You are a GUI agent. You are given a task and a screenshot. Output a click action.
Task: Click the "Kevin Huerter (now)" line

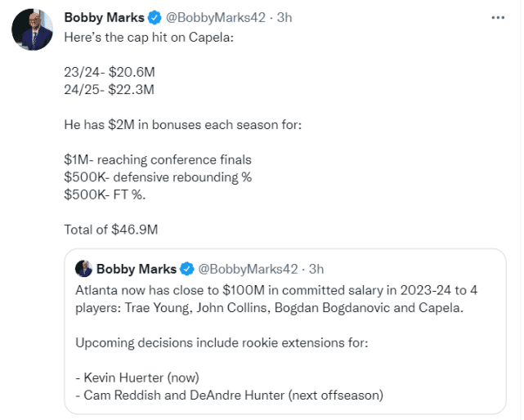pyautogui.click(x=143, y=378)
